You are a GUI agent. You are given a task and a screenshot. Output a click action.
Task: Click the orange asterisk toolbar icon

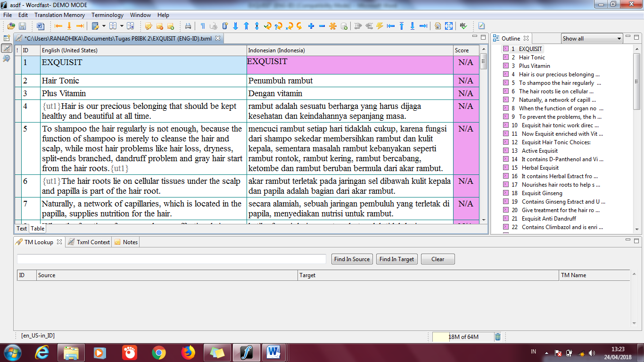pos(333,26)
